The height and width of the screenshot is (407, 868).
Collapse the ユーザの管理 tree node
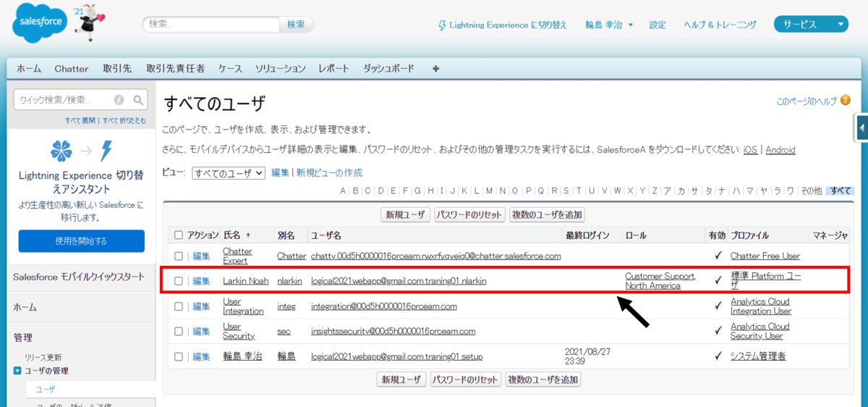[17, 371]
